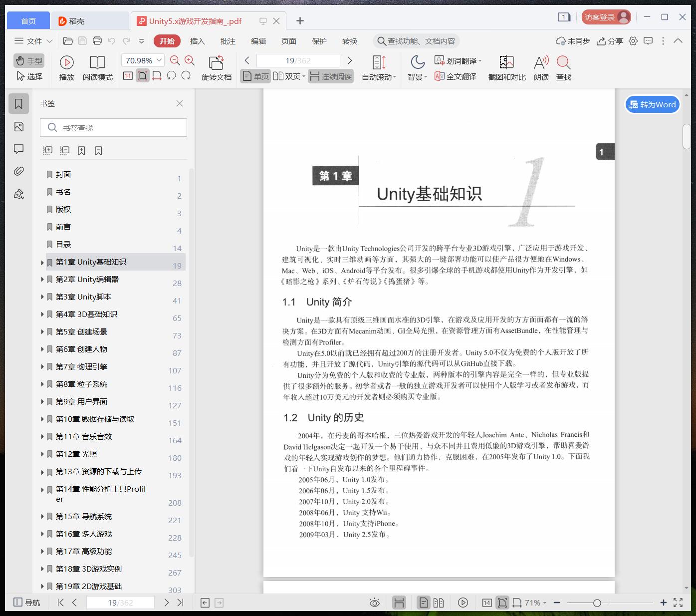Switch to the 转换 tab
Screen dimensions: 696x616
click(350, 41)
